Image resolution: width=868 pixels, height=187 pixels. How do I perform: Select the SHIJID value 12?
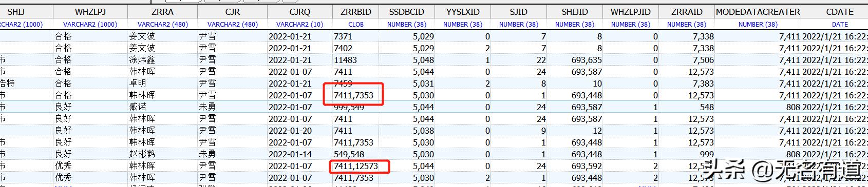[x=597, y=131]
